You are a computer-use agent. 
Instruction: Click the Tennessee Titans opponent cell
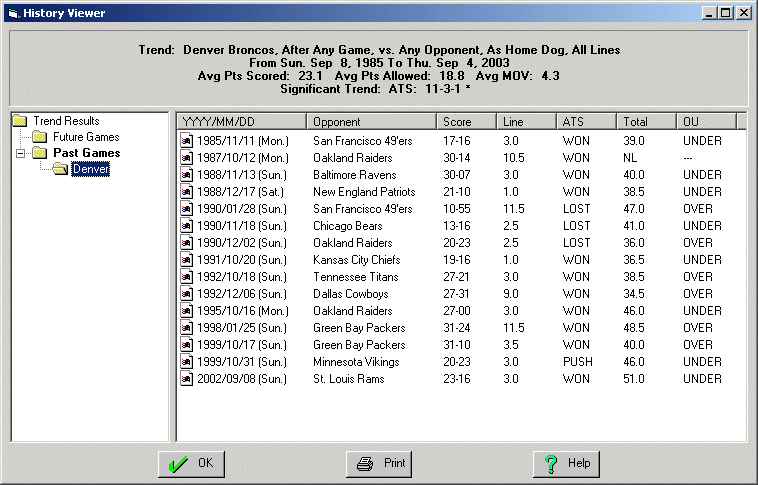356,277
